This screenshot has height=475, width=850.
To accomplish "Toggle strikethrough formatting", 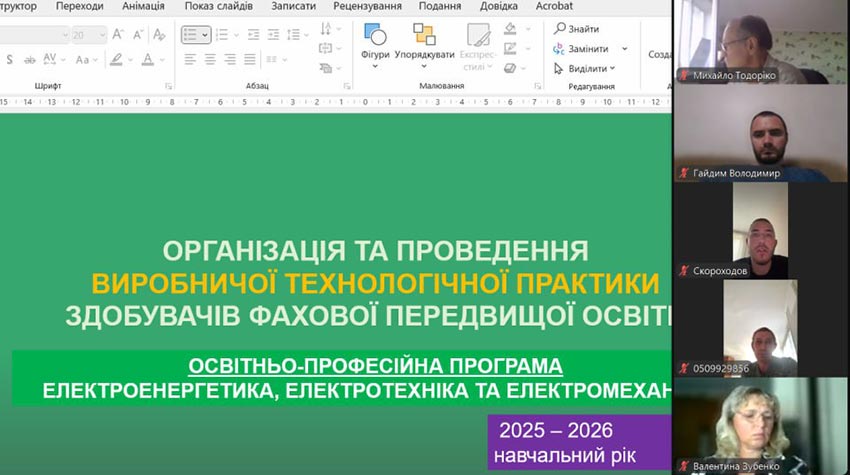I will pyautogui.click(x=28, y=59).
